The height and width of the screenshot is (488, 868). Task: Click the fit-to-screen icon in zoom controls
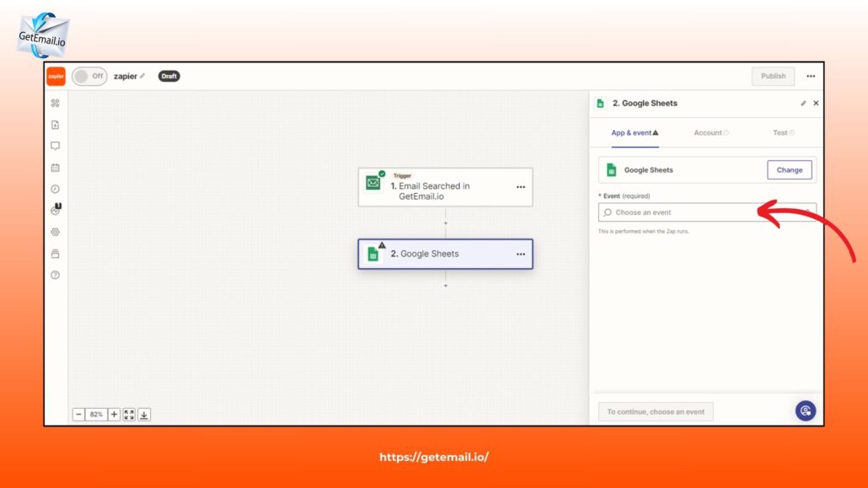pyautogui.click(x=129, y=415)
